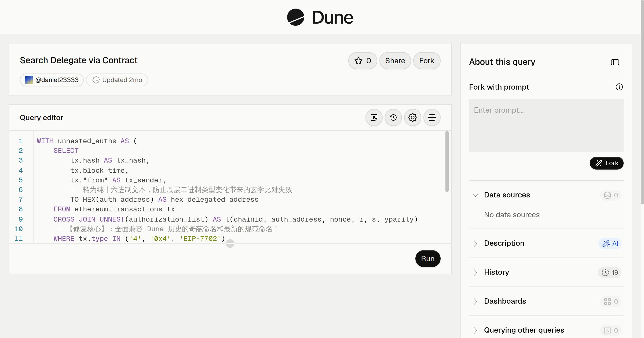Open the @daniel23333 profile link
Screen dimensions: 644x338
click(52, 80)
